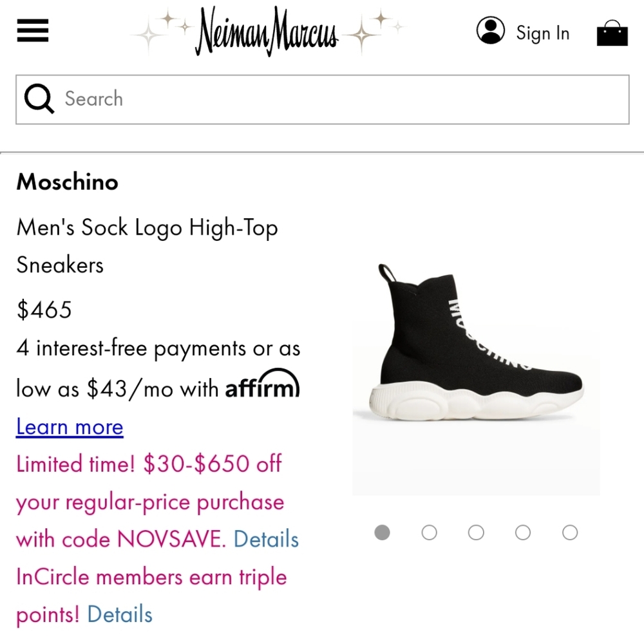Open the Learn more link

69,426
